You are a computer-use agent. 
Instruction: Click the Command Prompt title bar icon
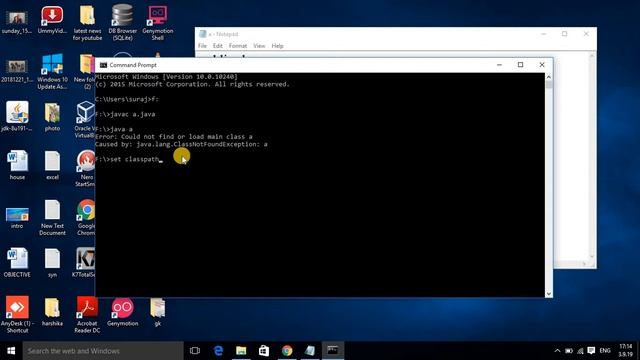(x=103, y=65)
